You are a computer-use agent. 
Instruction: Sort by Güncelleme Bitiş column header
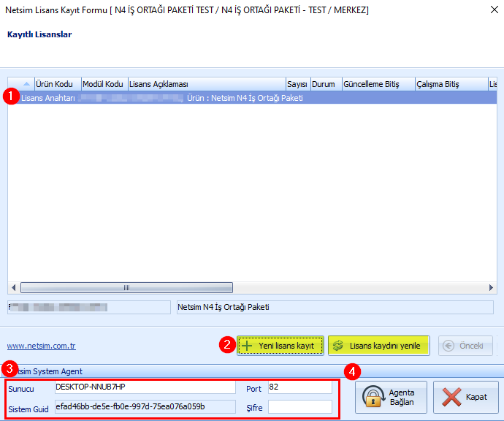pyautogui.click(x=377, y=84)
